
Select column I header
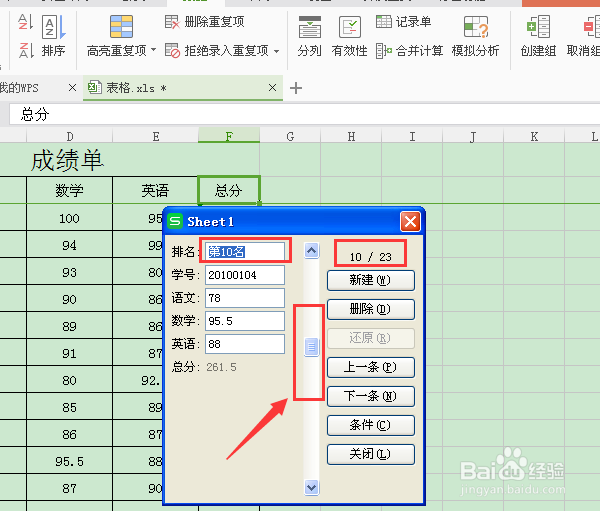[x=412, y=136]
